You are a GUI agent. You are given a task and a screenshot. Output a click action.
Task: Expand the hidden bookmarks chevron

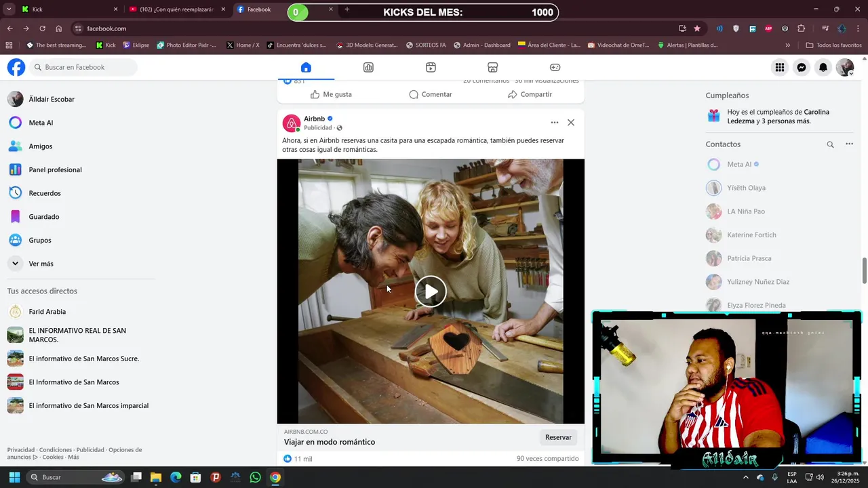coord(787,45)
